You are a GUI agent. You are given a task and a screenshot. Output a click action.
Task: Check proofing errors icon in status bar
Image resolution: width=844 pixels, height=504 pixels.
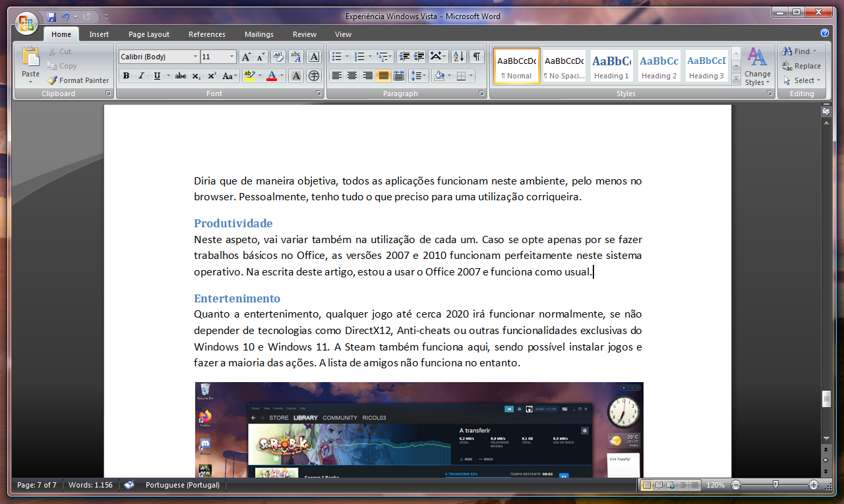coord(130,485)
